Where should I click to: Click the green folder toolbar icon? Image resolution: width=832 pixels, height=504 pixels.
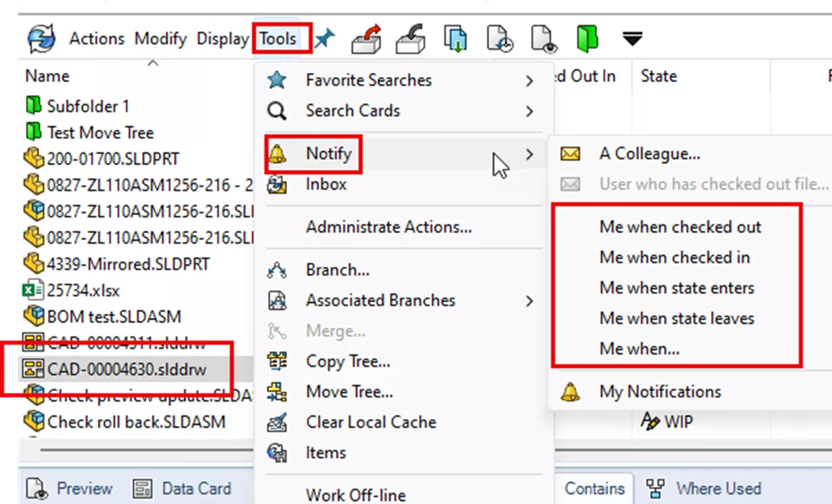pos(587,39)
